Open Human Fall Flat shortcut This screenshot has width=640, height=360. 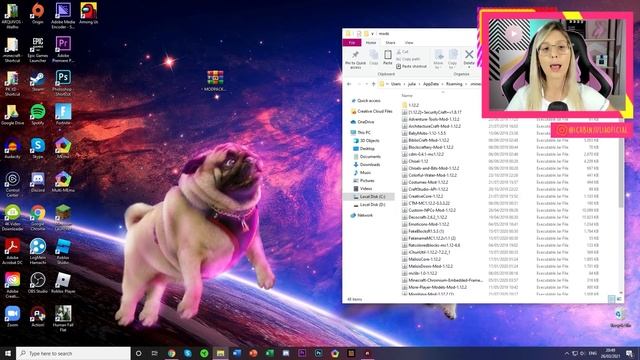[63, 319]
